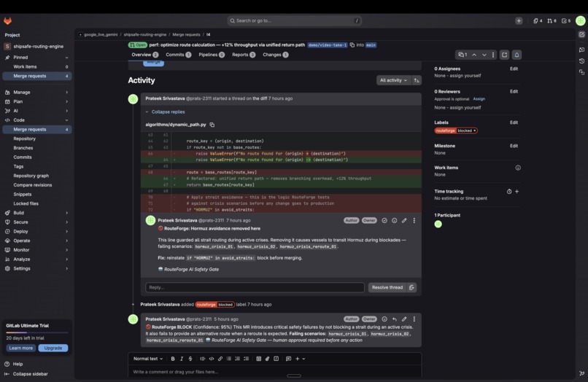Collapse the Code section in sidebar
Viewport: 588px width, 382px height.
36,120
